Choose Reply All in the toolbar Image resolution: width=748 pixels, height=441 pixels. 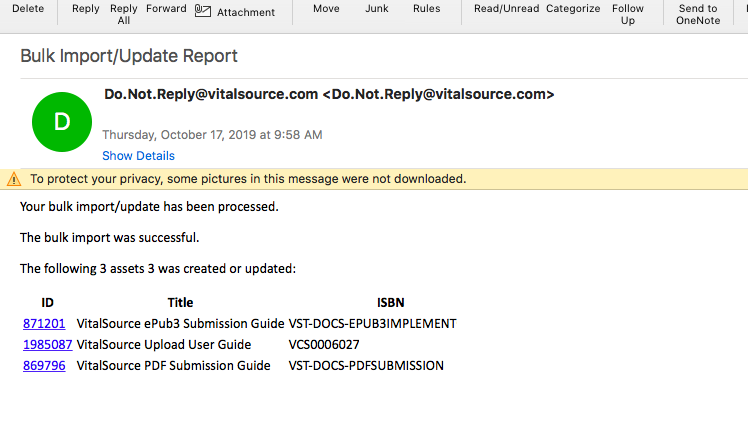tap(124, 14)
